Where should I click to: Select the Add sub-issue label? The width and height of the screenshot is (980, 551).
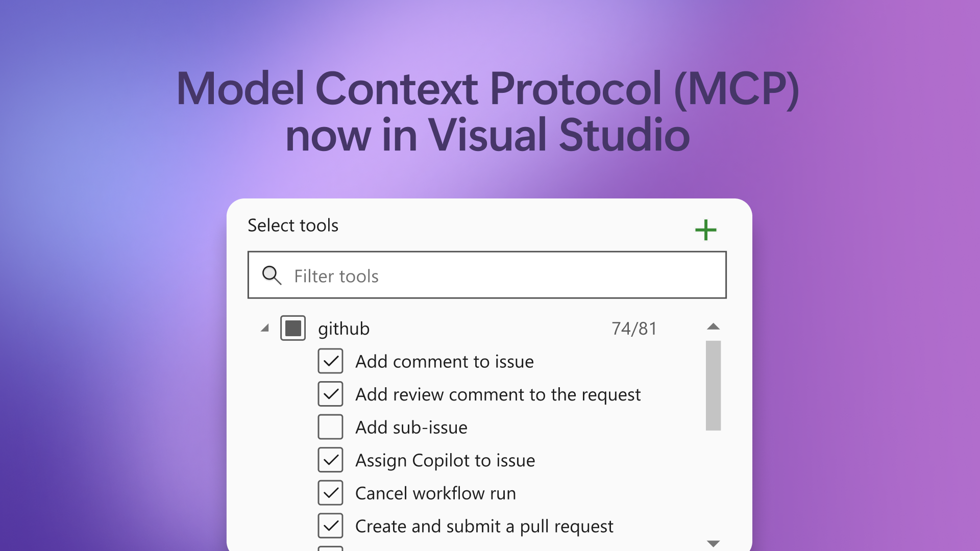point(411,428)
